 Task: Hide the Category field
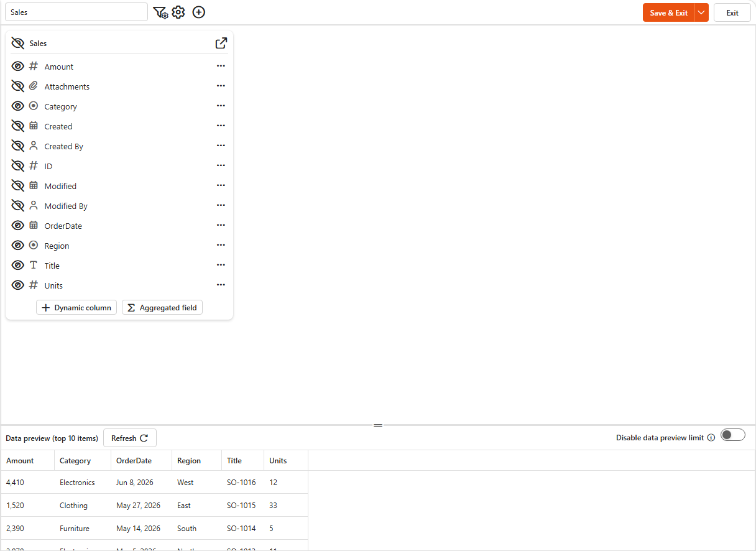click(18, 106)
